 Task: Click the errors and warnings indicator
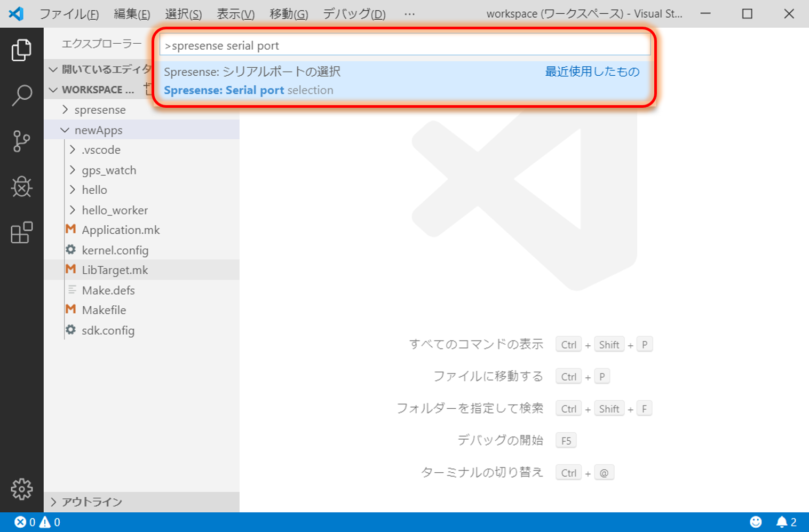(37, 522)
